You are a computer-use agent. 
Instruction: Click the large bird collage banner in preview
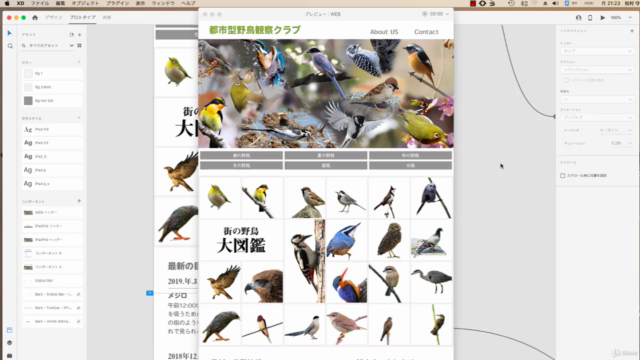tap(326, 93)
